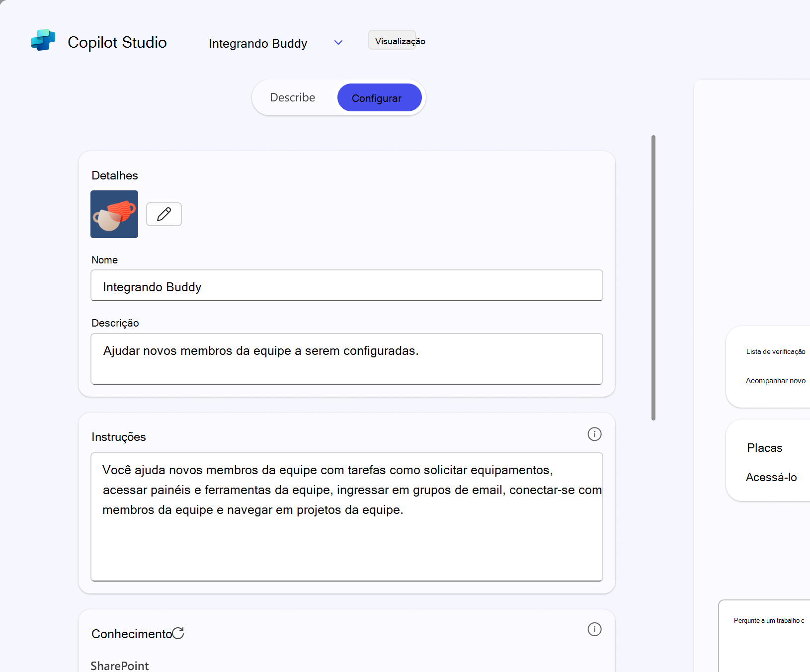Switch to the Describe tab
The width and height of the screenshot is (810, 672).
(x=293, y=97)
